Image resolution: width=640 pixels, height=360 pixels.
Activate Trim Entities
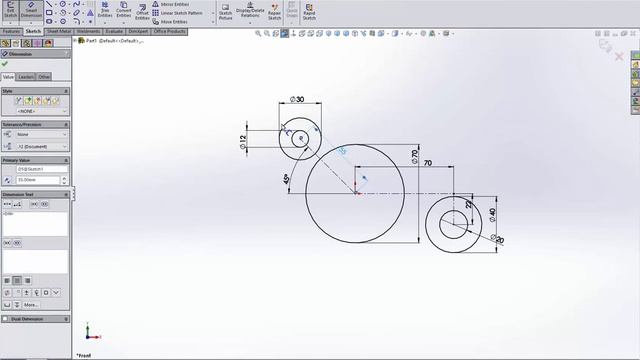[105, 10]
